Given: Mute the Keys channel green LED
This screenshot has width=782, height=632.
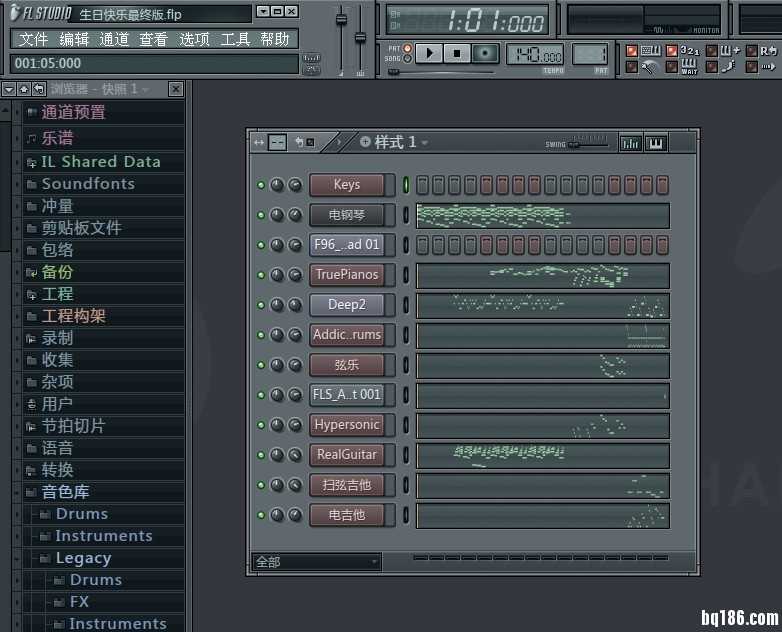Looking at the screenshot, I should point(261,185).
